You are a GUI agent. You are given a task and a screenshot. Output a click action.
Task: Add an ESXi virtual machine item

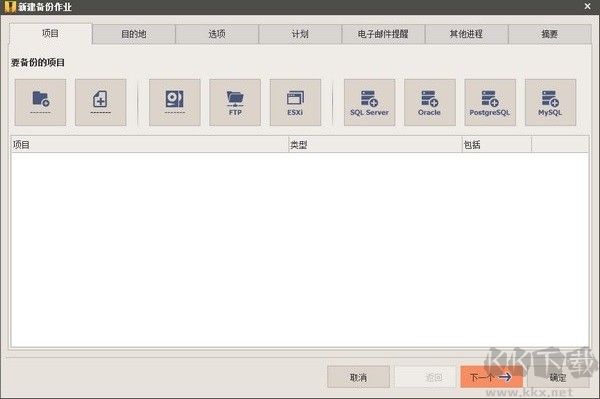click(x=295, y=103)
